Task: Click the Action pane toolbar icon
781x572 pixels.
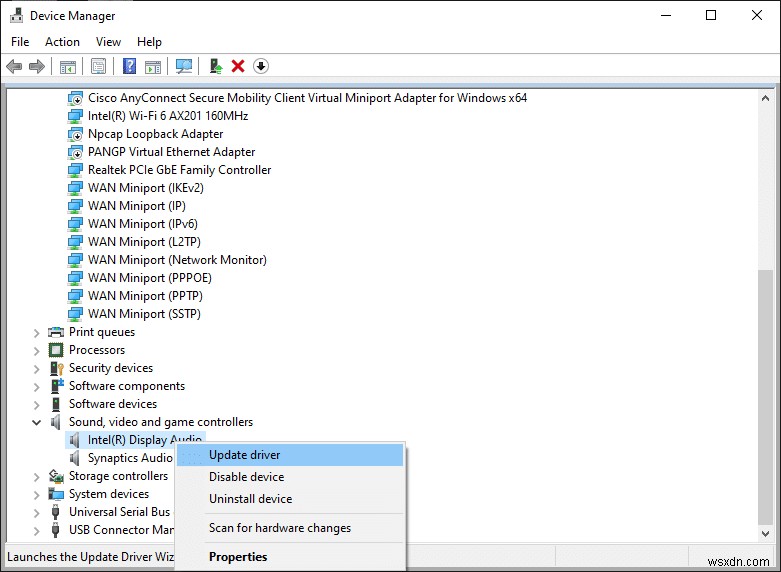Action: click(x=153, y=66)
